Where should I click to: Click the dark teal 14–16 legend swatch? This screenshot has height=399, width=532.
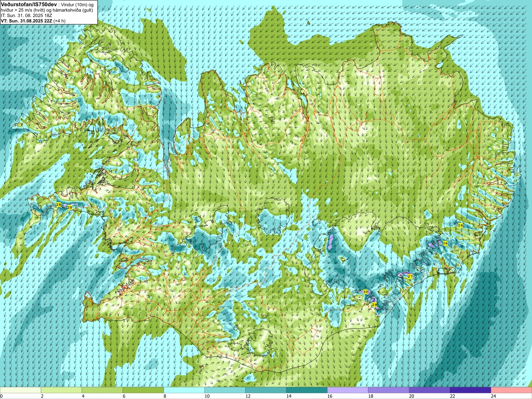coord(307,390)
